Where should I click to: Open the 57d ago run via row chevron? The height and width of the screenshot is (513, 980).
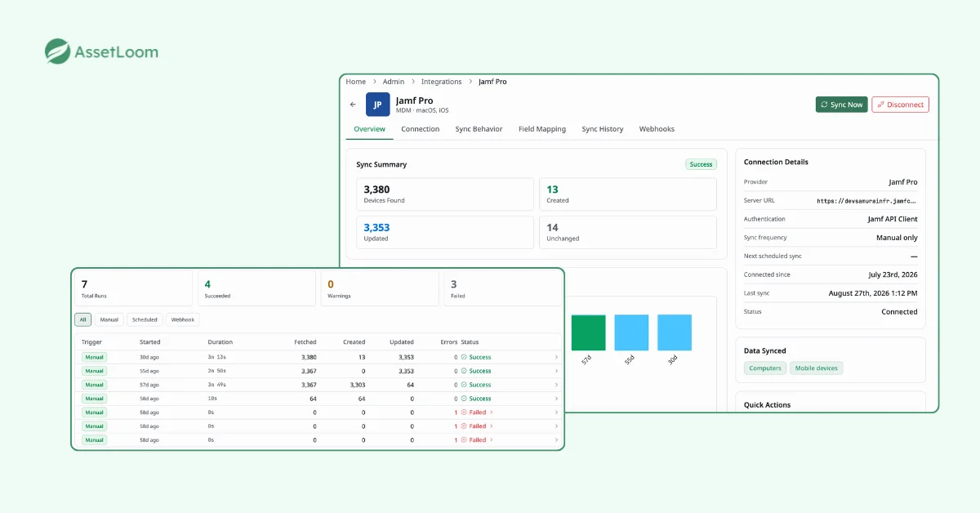(x=556, y=385)
